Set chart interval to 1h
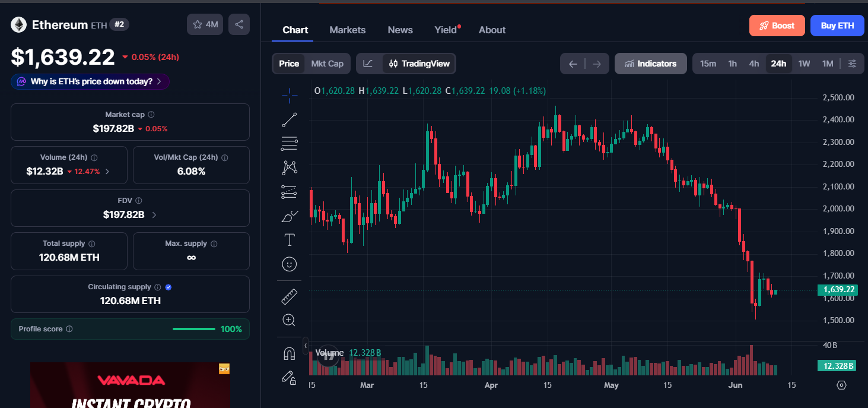This screenshot has height=408, width=868. pyautogui.click(x=733, y=64)
